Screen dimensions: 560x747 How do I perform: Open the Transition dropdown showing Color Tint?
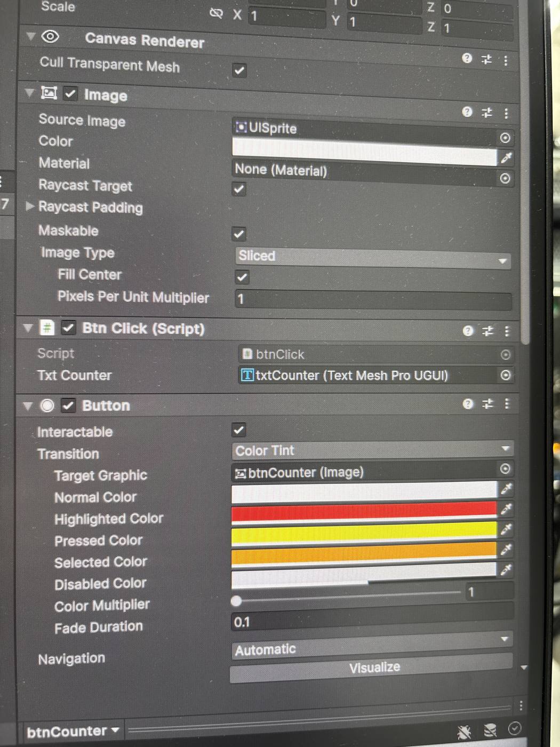(x=372, y=450)
